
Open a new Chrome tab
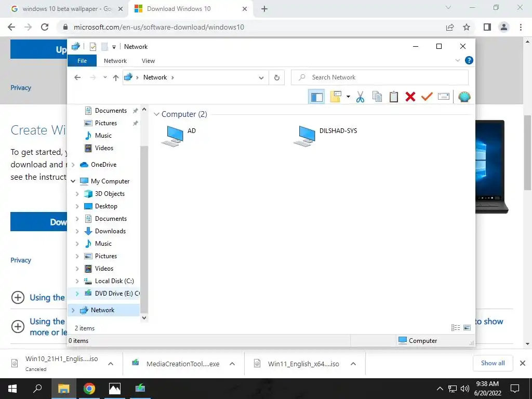tap(264, 9)
